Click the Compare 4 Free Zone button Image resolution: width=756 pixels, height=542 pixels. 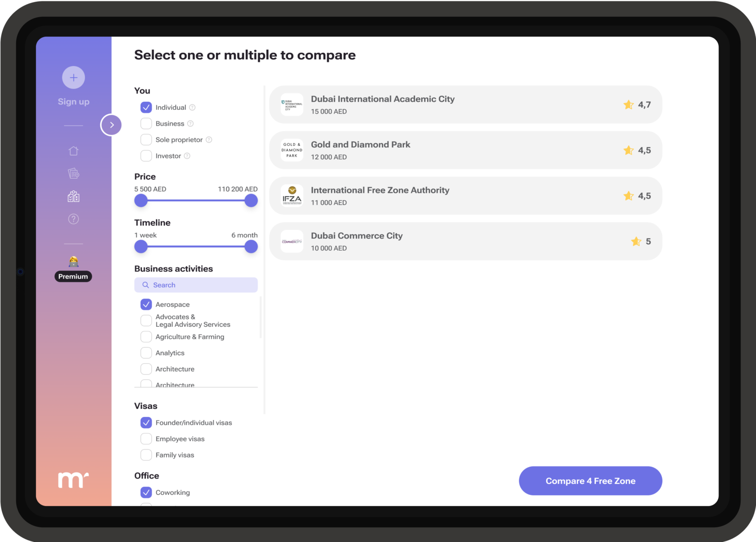coord(590,481)
